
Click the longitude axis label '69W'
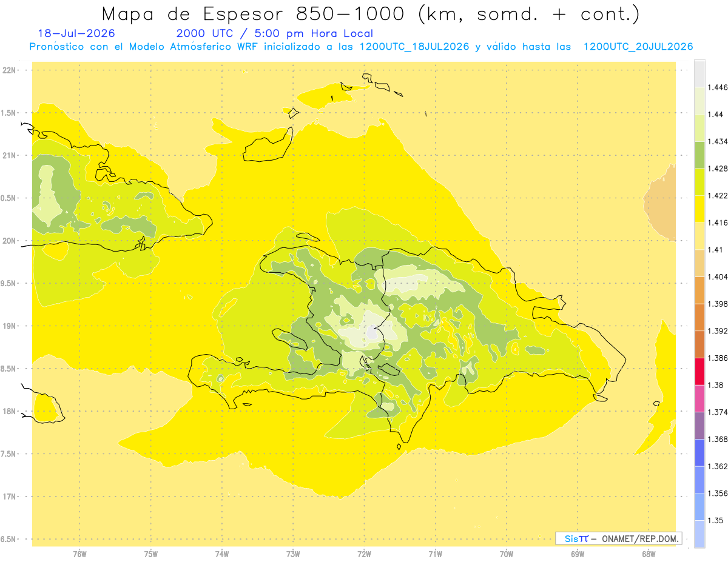[578, 554]
